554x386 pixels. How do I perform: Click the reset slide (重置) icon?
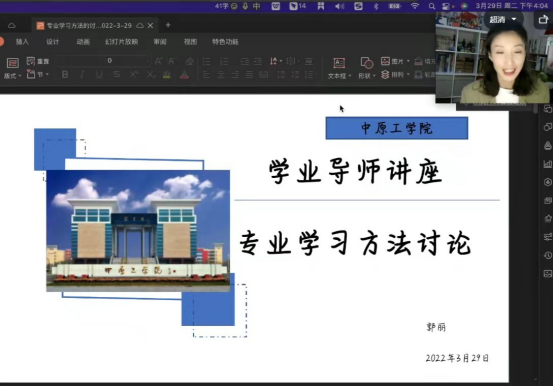coord(31,61)
